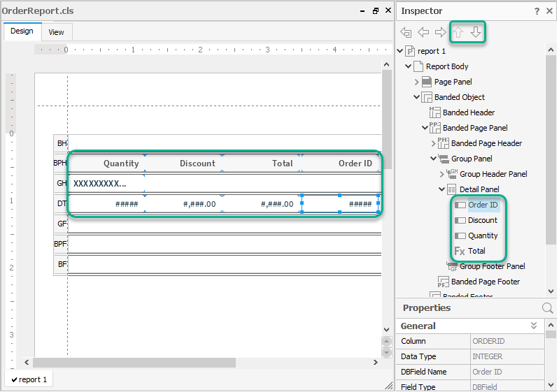
Task: Click Banded Page Footer icon
Action: pos(443,282)
